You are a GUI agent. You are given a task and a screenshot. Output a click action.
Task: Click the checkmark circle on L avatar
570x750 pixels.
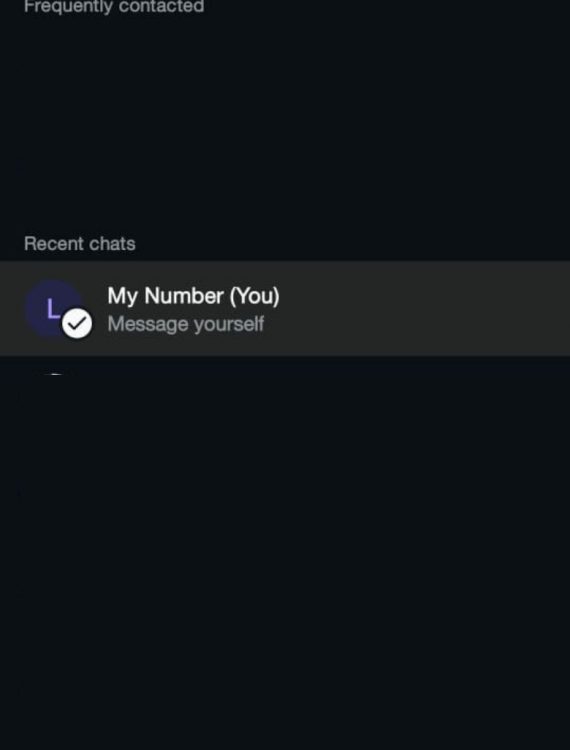pyautogui.click(x=77, y=323)
